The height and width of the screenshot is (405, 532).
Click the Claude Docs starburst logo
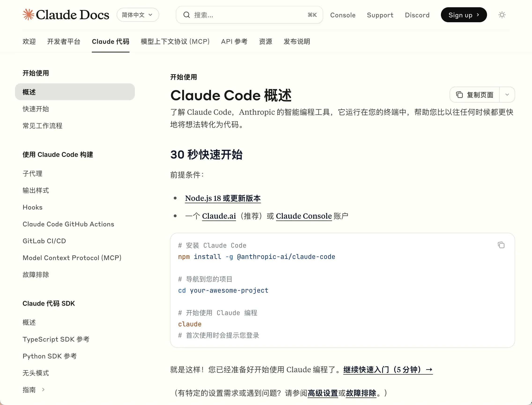point(29,15)
